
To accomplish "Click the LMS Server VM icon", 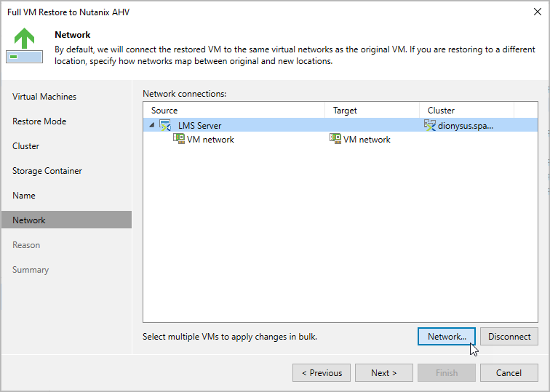I will click(165, 125).
